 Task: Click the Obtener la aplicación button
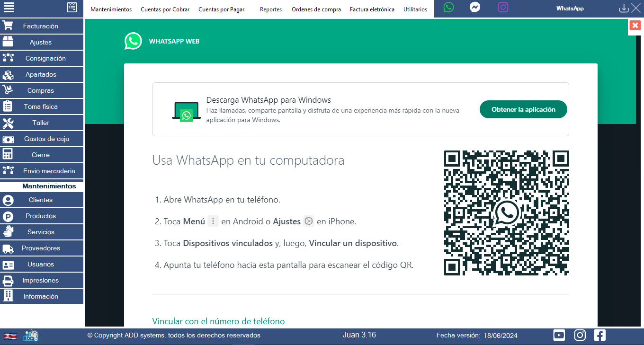[523, 109]
